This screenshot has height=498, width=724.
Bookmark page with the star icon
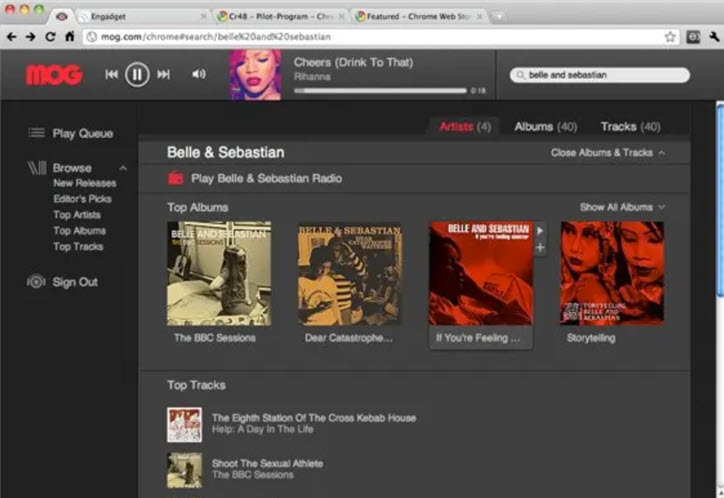tap(670, 36)
